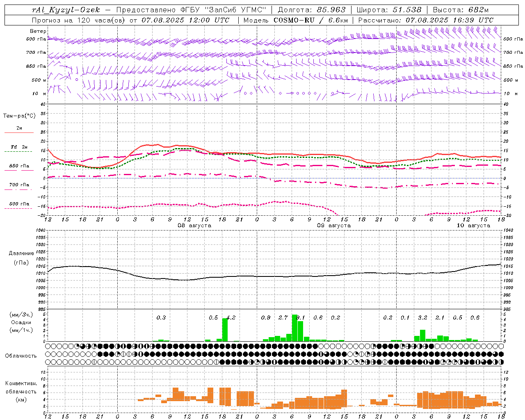Click the 850 гПа temperature legend entry

click(x=19, y=166)
